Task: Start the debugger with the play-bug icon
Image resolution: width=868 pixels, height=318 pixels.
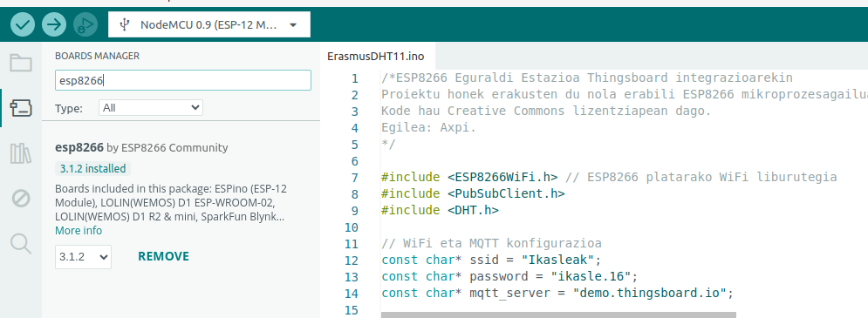Action: [85, 24]
